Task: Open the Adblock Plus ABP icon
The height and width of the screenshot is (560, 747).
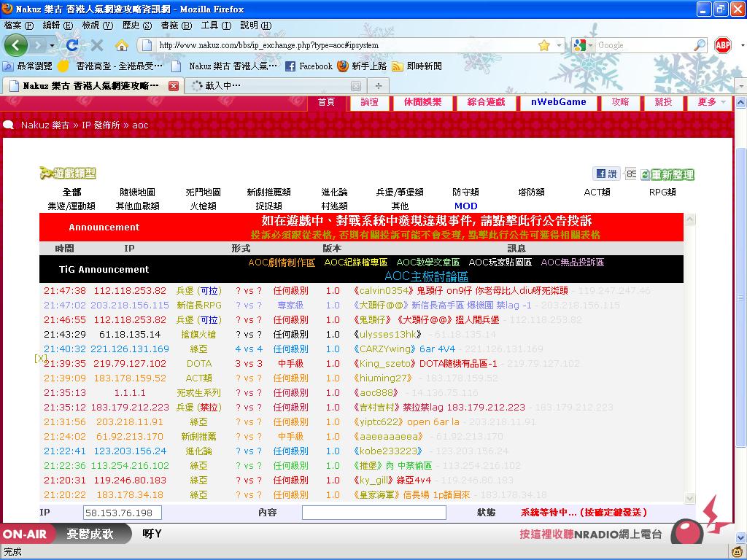Action: 723,45
